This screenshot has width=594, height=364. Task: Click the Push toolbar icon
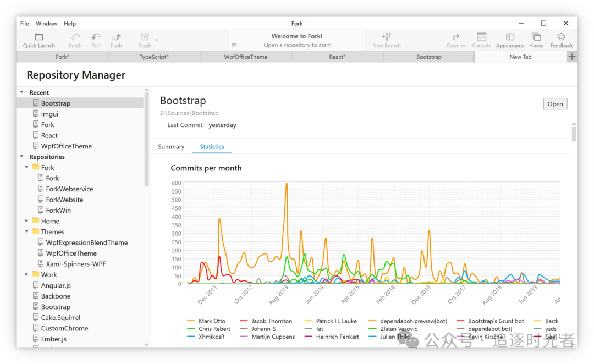point(116,37)
